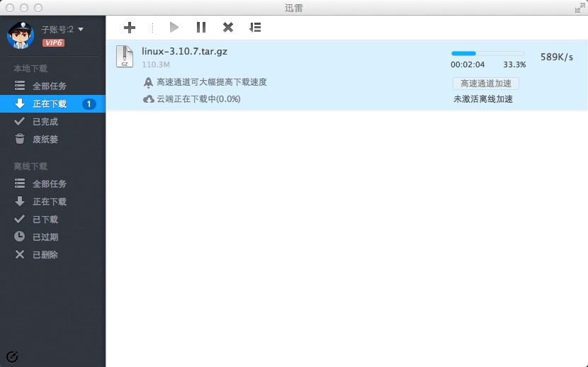The height and width of the screenshot is (367, 588).
Task: Click the download progress bar
Action: 488,54
